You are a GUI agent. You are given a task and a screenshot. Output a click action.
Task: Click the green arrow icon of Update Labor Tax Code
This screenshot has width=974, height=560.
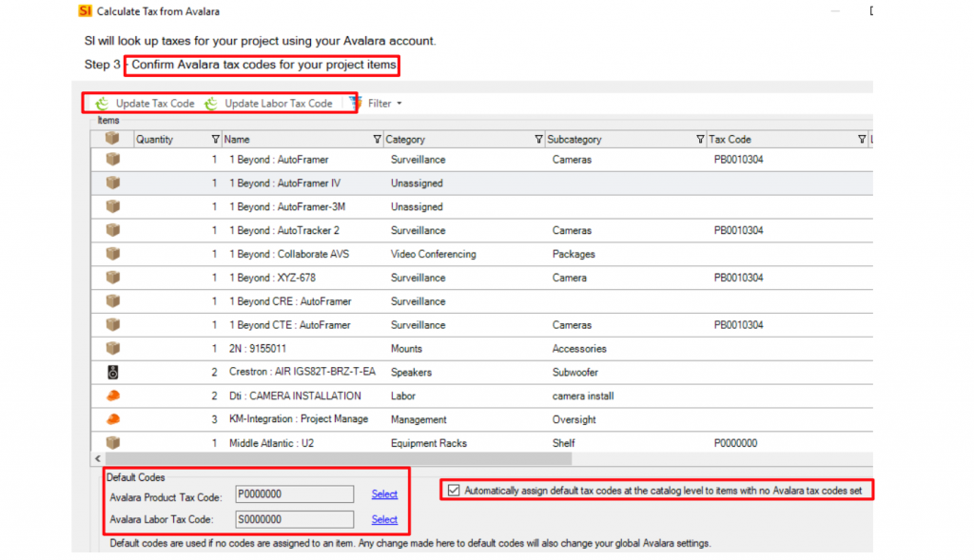click(211, 103)
